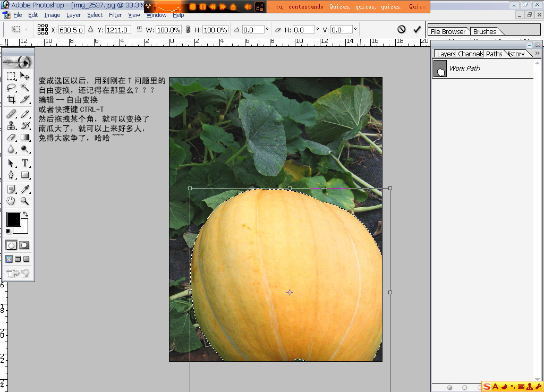Skip to next track in music player
Screen dimensions: 544x392
tap(223, 6)
